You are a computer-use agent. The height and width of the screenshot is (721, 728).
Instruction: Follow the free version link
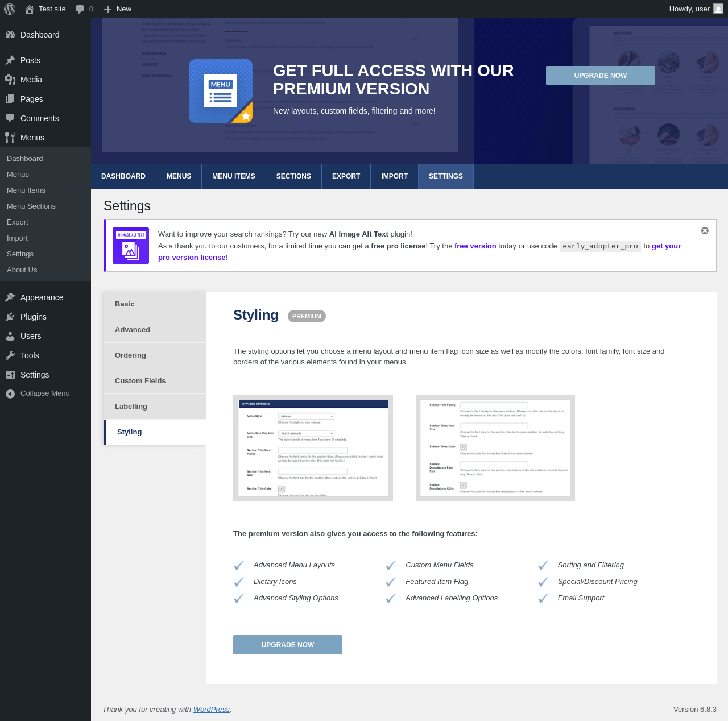(475, 246)
